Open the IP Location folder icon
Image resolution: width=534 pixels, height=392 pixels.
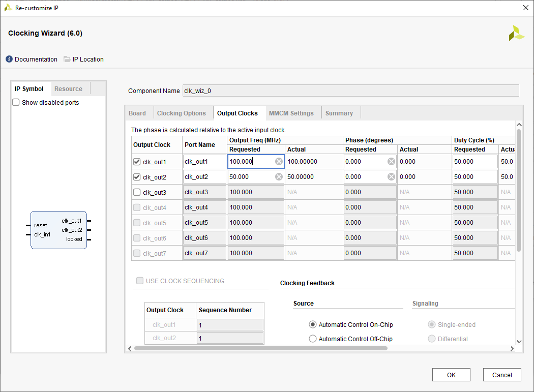tap(67, 59)
